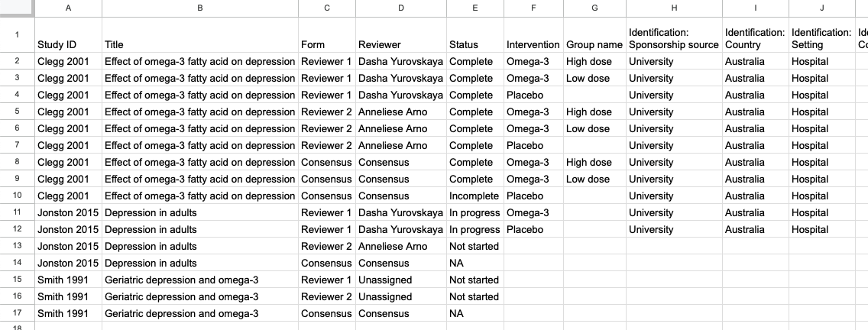Select column A header
The image size is (868, 330).
click(x=67, y=8)
